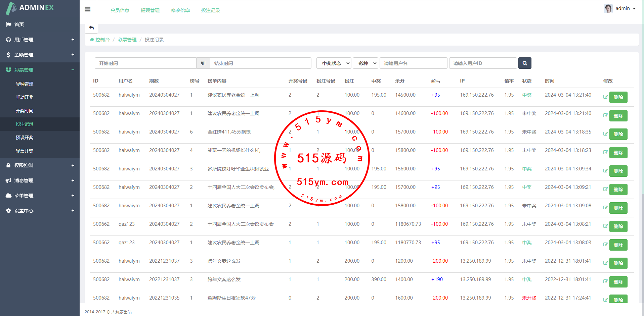The width and height of the screenshot is (644, 316).
Task: Click edit icon for the qaz123 13:08:21 row
Action: [605, 226]
